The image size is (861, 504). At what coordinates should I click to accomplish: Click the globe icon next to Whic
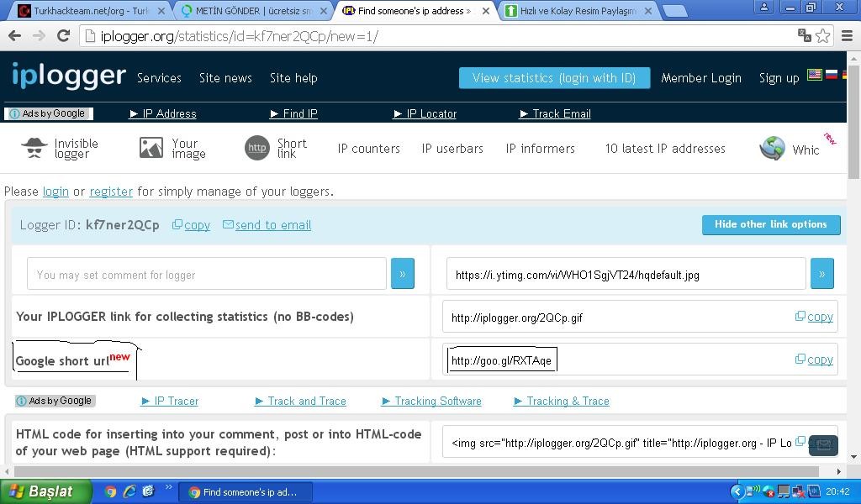772,148
